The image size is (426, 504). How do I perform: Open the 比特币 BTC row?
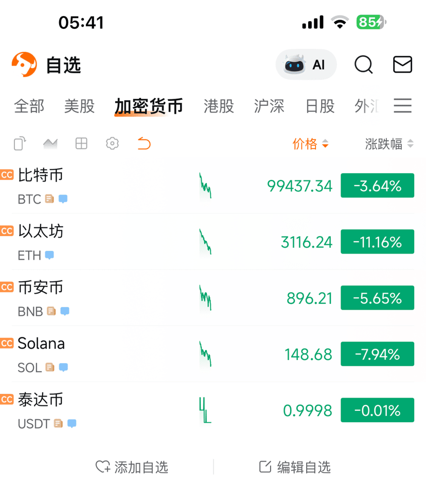click(x=213, y=186)
